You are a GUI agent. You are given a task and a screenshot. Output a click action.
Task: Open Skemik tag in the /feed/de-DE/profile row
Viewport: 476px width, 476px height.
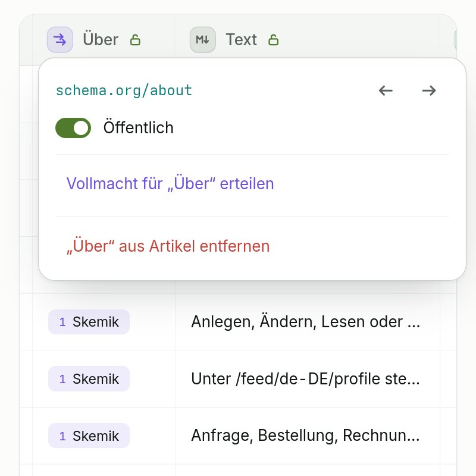coord(89,379)
